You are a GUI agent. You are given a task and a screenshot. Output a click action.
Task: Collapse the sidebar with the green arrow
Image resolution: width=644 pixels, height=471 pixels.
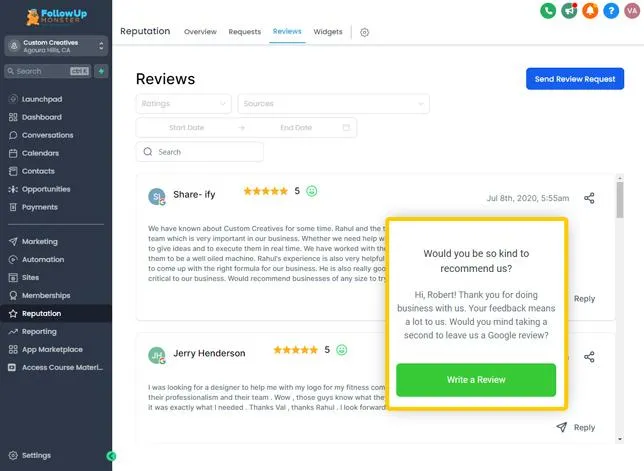(x=111, y=456)
